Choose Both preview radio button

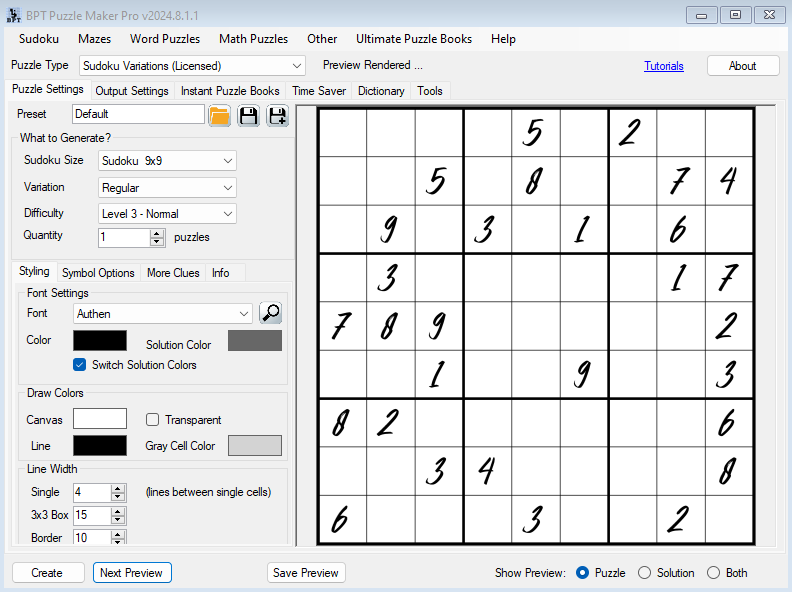click(x=713, y=573)
